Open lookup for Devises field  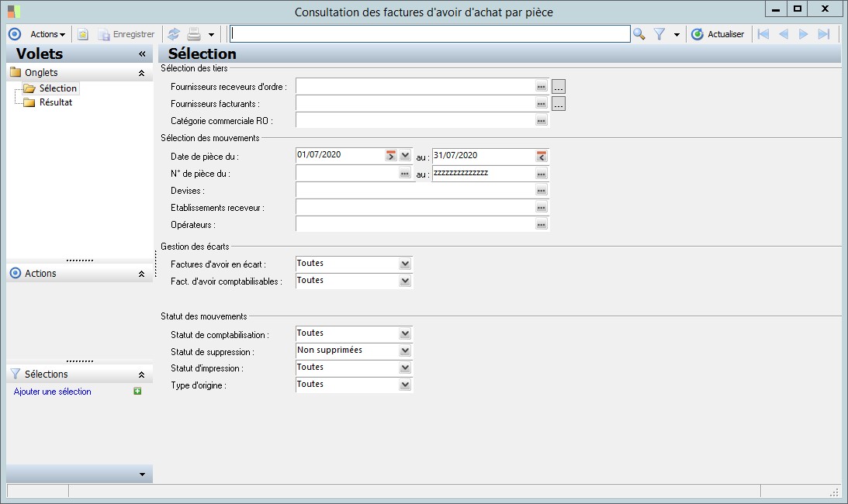coord(542,190)
